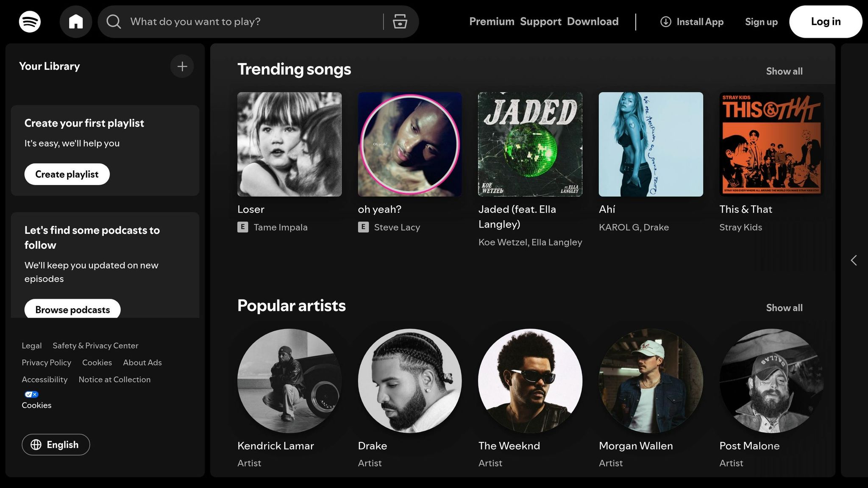Open Safety & Privacy Center link
The height and width of the screenshot is (488, 868).
tap(95, 346)
